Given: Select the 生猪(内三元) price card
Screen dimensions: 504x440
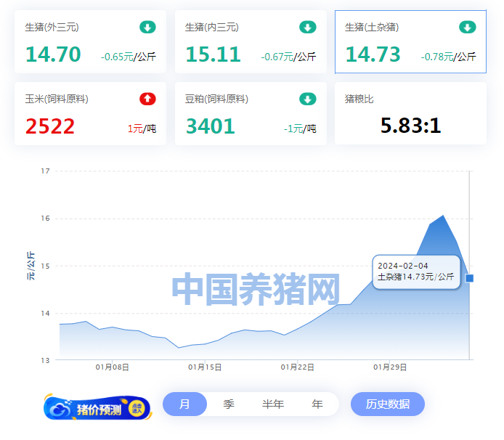Looking at the screenshot, I should click(x=251, y=42).
